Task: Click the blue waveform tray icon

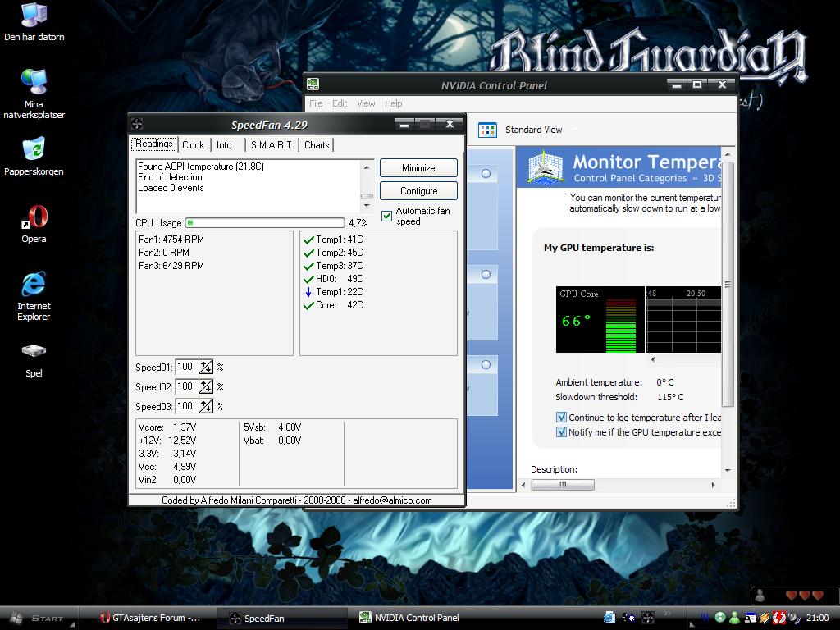Action: click(705, 617)
